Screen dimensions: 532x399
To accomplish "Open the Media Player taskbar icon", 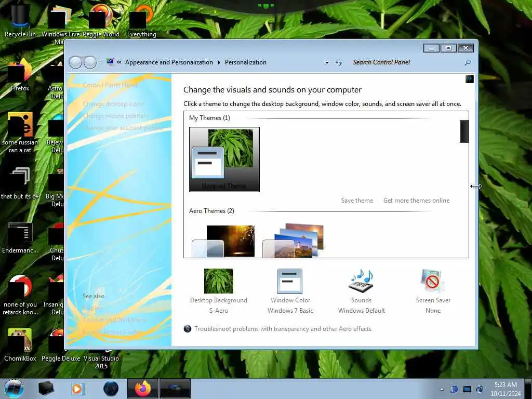I will [77, 389].
